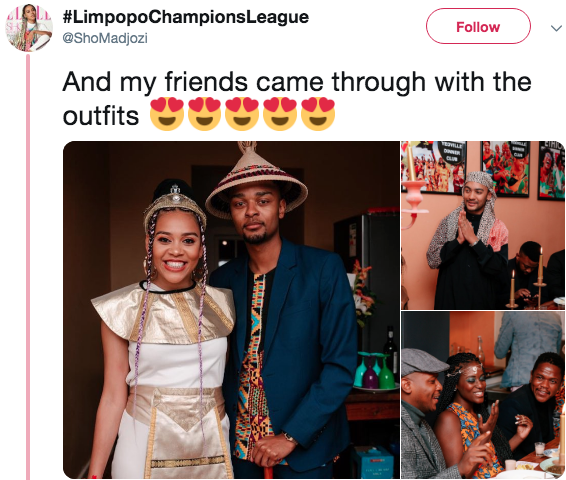The width and height of the screenshot is (566, 480).
Task: Click the pink thread line below avatar
Action: point(28,267)
